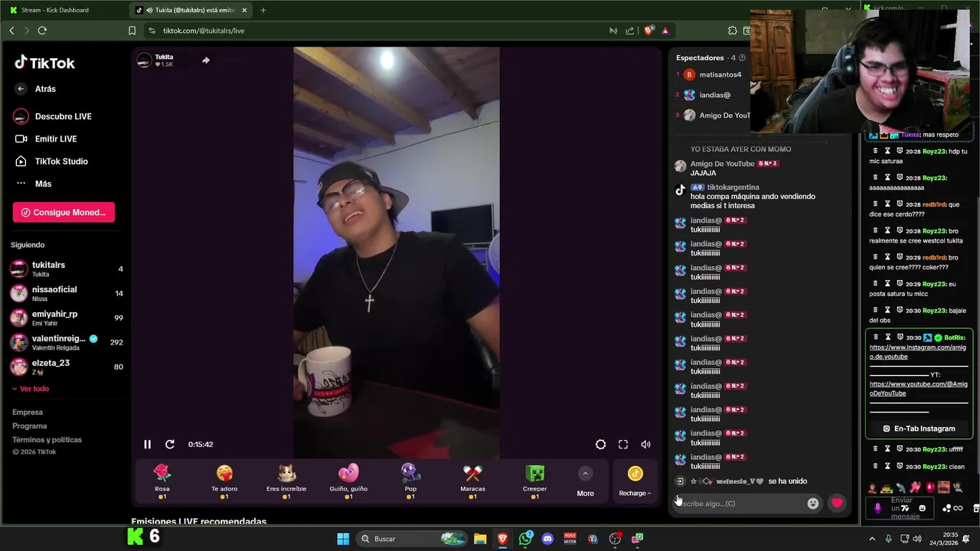Viewport: 980px width, 551px height.
Task: Click the Kick channel points icon
Action: [x=946, y=508]
